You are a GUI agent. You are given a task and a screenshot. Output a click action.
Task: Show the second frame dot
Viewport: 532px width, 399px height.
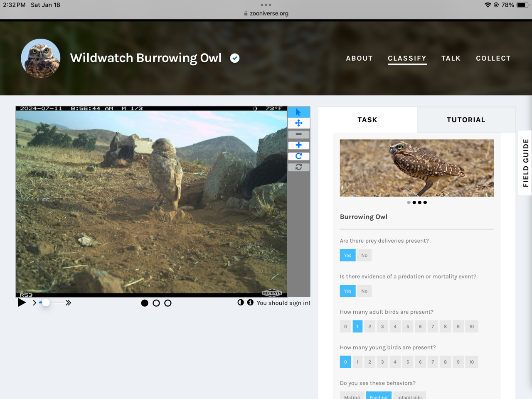156,303
